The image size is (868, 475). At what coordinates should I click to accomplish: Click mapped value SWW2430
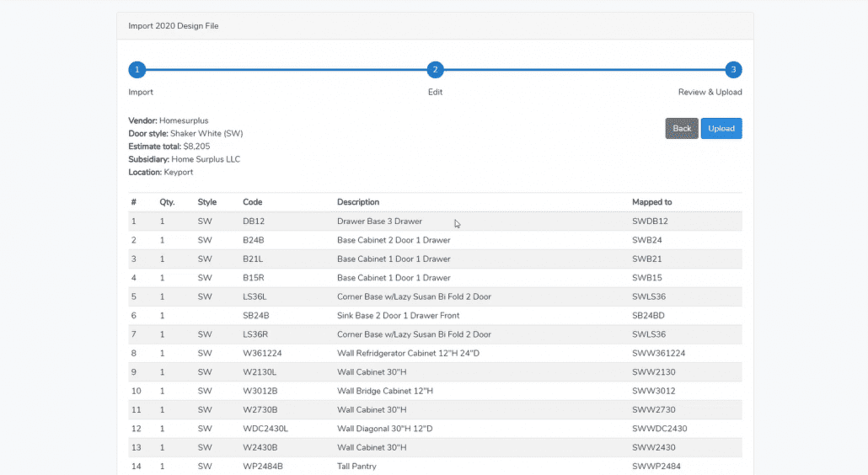point(654,447)
